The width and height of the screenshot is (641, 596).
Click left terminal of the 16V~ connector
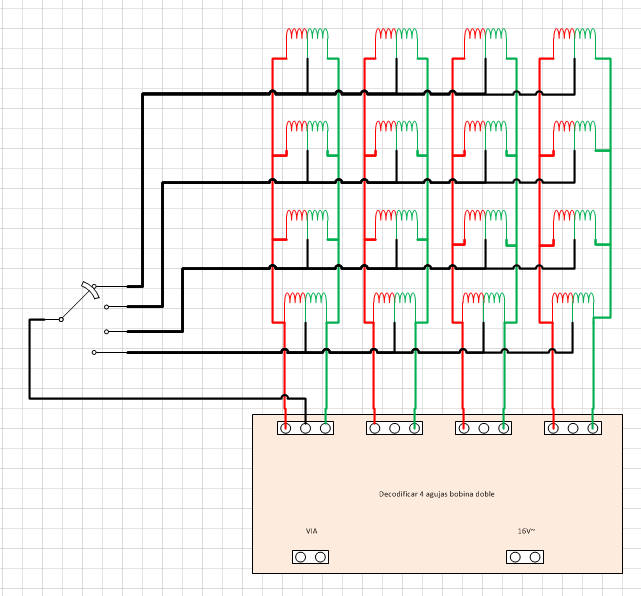point(515,557)
